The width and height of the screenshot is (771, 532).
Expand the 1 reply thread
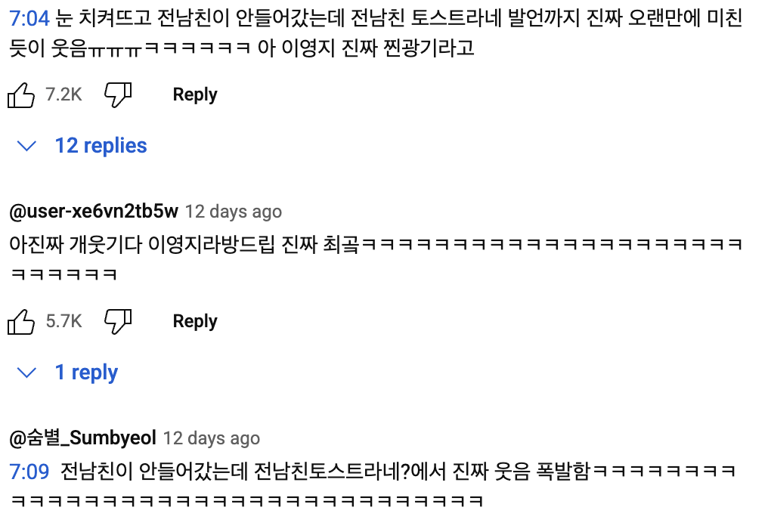point(67,373)
